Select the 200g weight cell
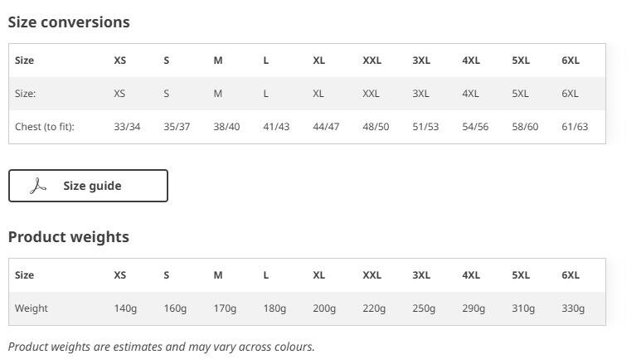 point(324,308)
